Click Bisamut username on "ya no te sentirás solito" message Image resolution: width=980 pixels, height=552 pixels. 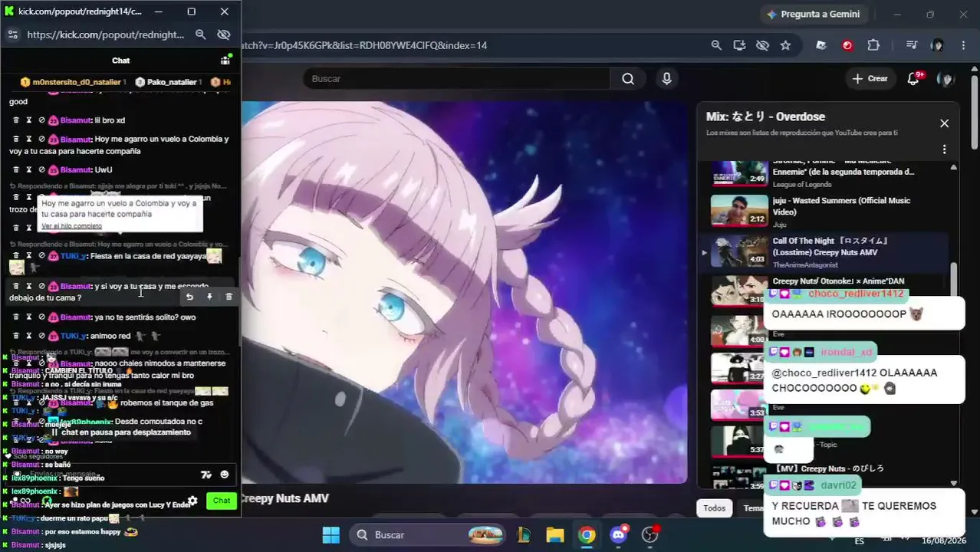[x=76, y=317]
